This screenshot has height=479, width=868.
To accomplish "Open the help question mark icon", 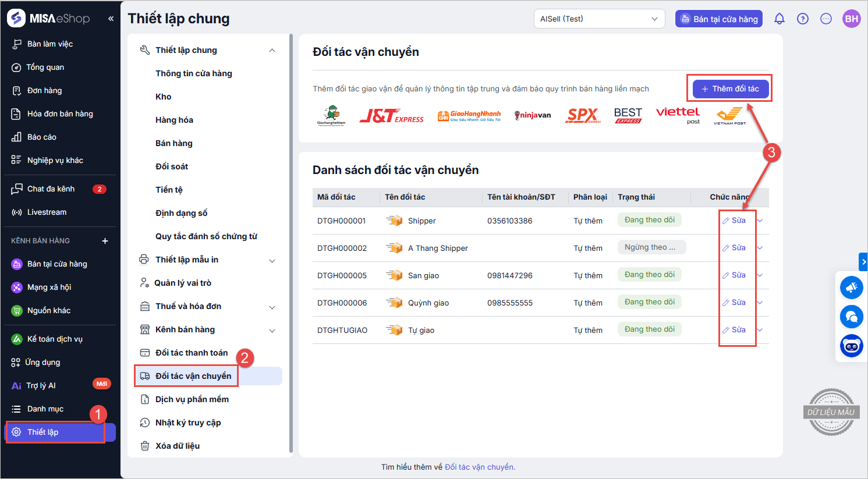I will (x=803, y=19).
